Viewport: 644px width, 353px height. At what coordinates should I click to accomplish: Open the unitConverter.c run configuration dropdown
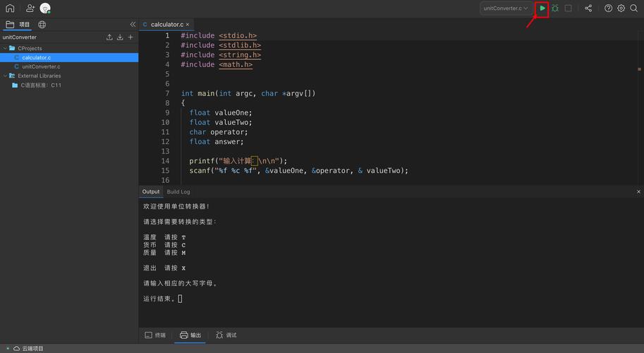click(505, 8)
